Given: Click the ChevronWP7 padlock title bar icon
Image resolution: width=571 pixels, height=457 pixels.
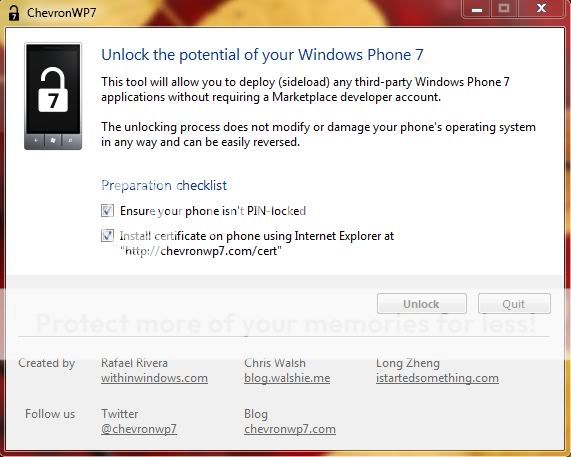Looking at the screenshot, I should click(x=14, y=12).
